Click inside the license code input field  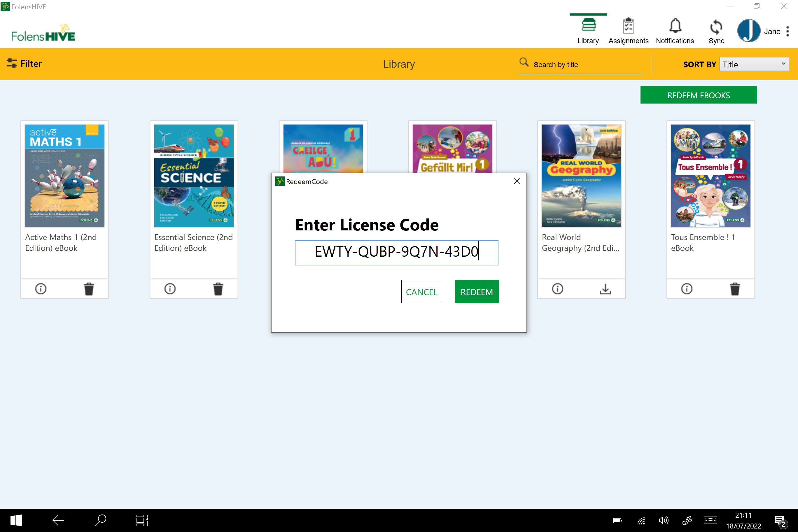tap(396, 252)
